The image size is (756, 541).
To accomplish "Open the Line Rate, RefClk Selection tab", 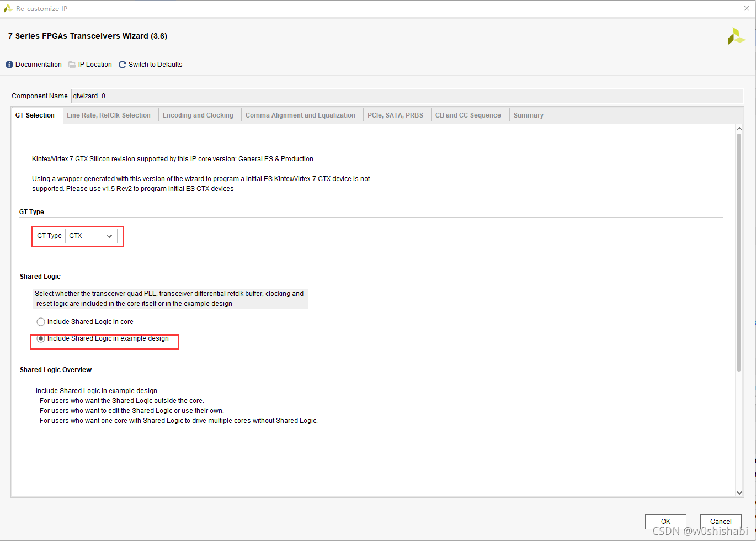I will tap(109, 115).
